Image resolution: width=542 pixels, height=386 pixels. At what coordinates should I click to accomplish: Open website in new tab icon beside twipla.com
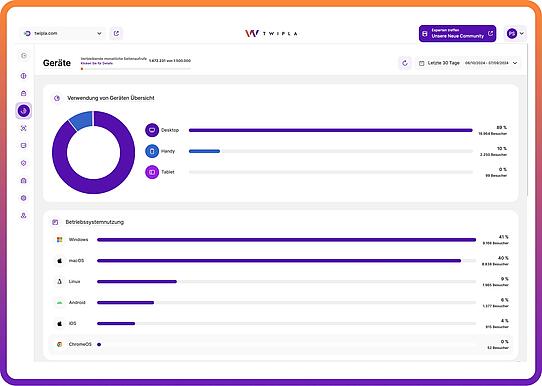[116, 34]
